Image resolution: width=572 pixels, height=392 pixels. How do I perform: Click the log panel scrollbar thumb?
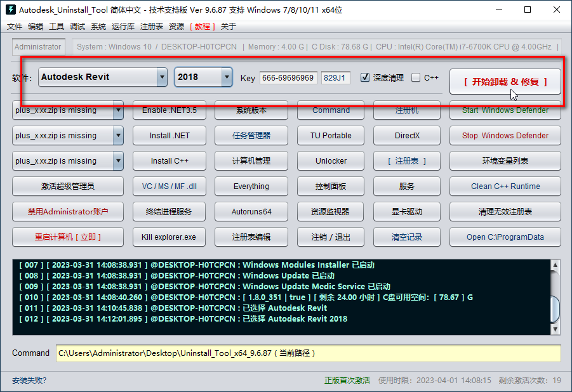point(555,310)
